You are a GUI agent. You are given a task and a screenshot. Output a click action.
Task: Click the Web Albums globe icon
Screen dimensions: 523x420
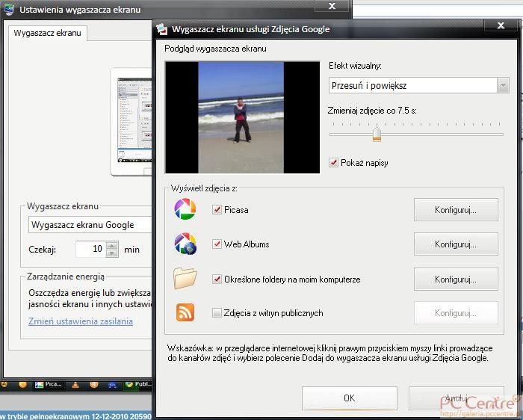pyautogui.click(x=185, y=244)
